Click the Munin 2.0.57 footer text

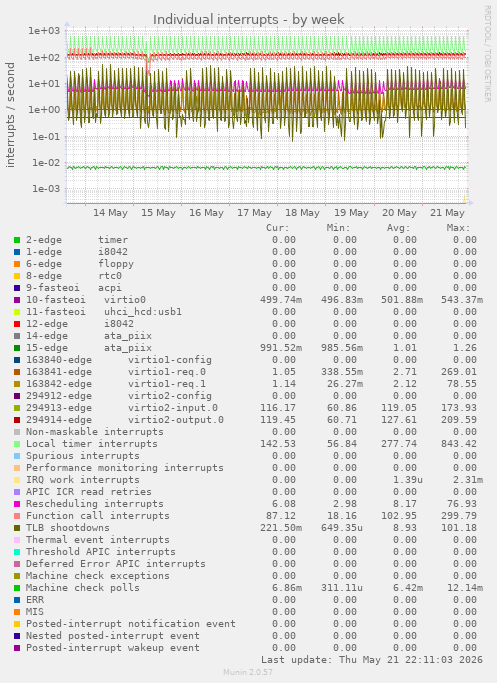pos(248,672)
